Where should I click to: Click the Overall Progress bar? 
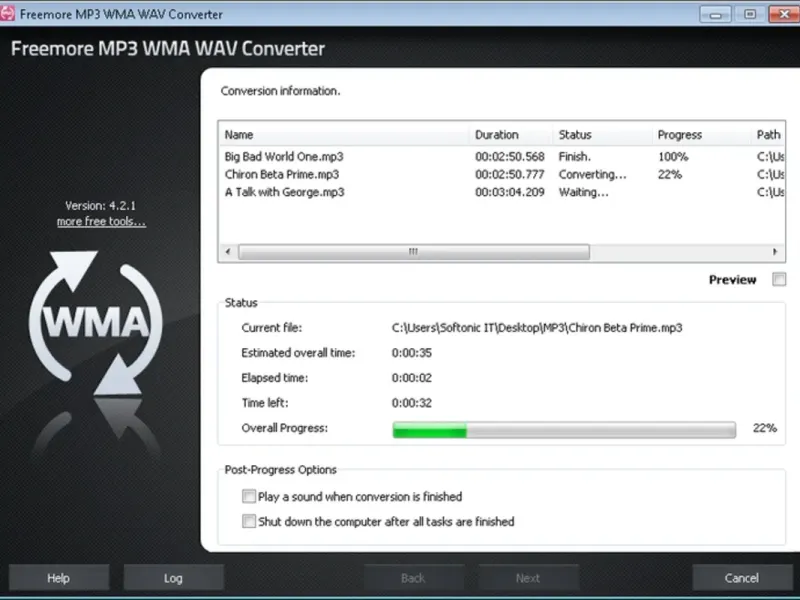coord(564,430)
